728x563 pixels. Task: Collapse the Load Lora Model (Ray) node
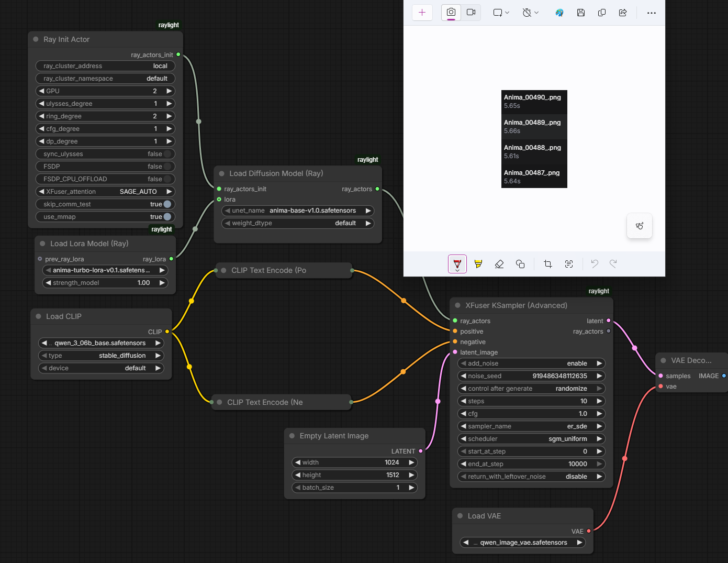pos(42,244)
